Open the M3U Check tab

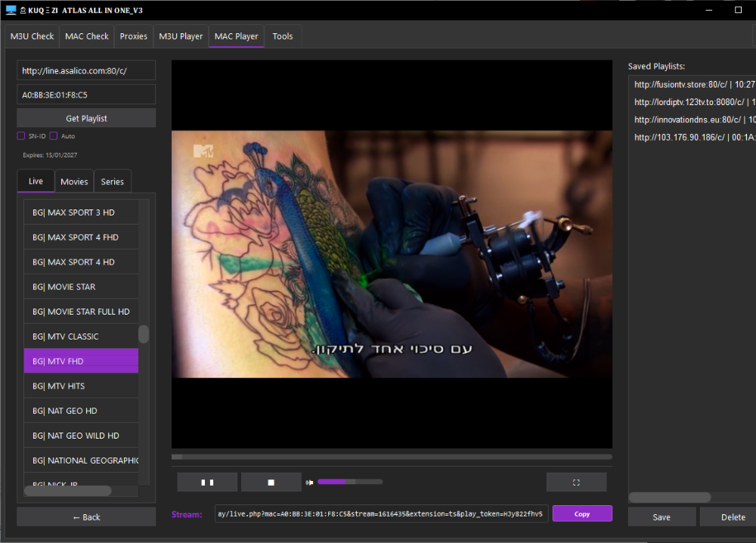33,36
